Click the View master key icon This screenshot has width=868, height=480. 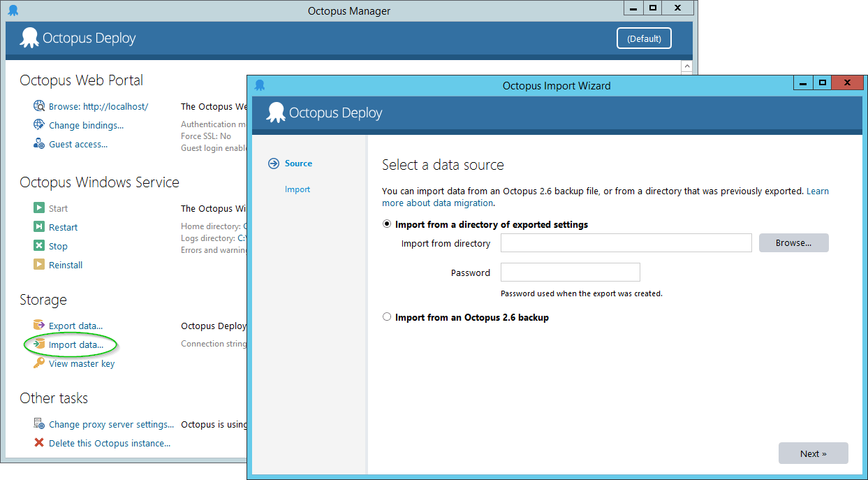click(x=39, y=363)
